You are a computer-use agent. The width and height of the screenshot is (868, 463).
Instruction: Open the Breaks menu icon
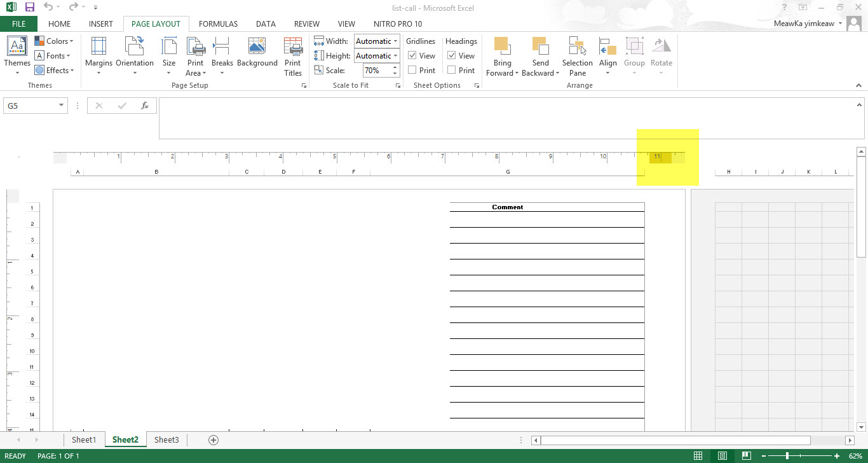222,48
